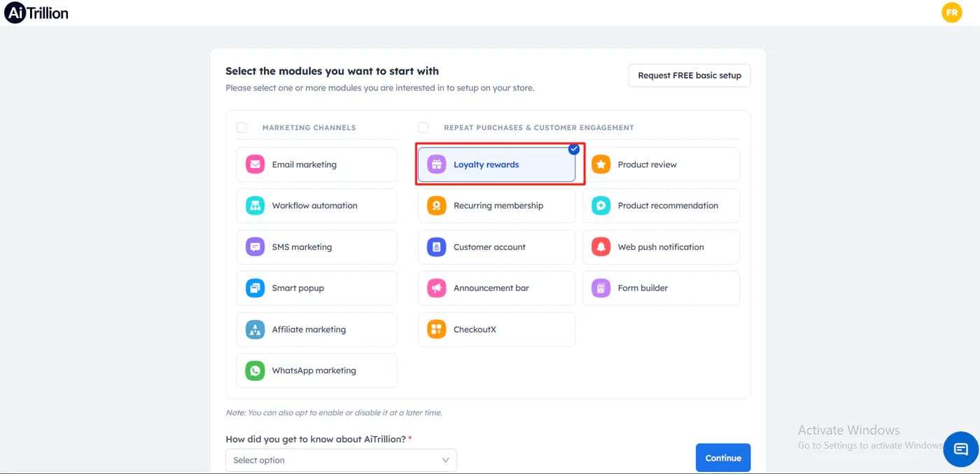Open the live chat bubble widget

[960, 449]
